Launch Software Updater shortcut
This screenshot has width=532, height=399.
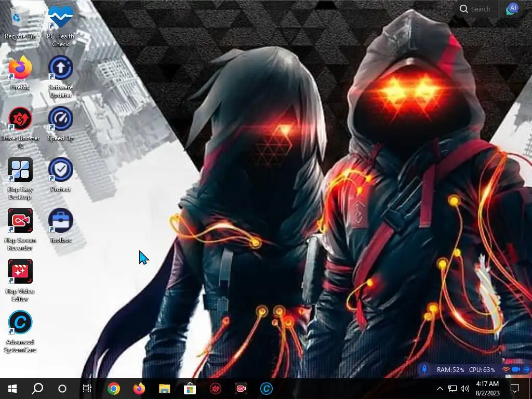pos(61,77)
